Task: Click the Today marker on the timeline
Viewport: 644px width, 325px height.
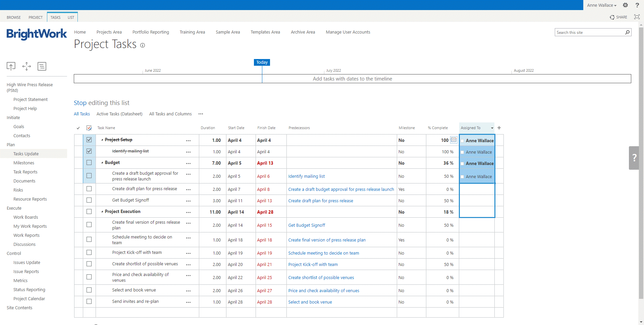Action: (262, 62)
